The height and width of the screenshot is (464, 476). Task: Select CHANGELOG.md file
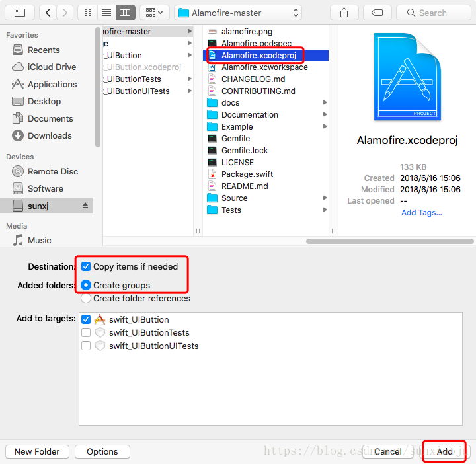[x=266, y=79]
